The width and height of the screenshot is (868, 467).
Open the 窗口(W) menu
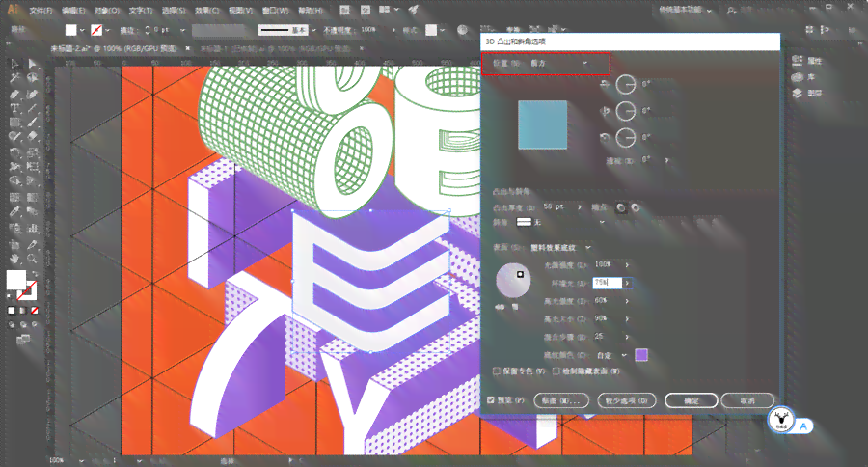tap(275, 11)
